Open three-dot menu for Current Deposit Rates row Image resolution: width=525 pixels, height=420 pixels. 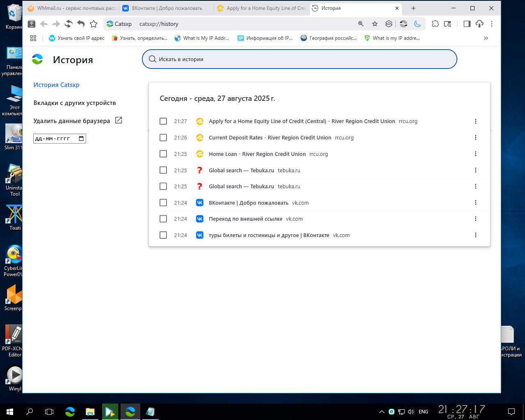click(x=476, y=137)
